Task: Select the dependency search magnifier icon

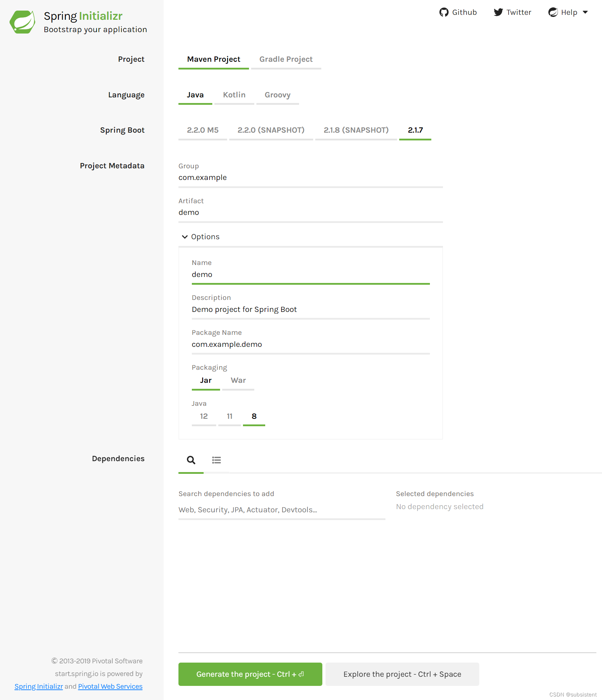Action: click(x=191, y=460)
